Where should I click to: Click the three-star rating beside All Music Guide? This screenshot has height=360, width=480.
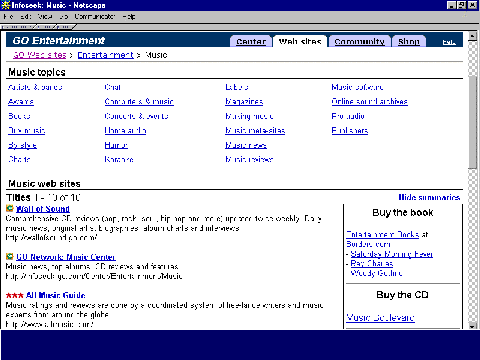(x=15, y=295)
